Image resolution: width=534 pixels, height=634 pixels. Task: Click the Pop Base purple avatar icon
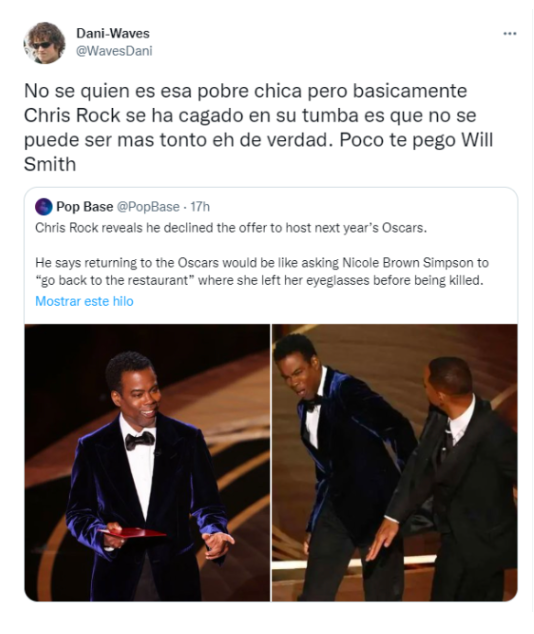pos(44,207)
